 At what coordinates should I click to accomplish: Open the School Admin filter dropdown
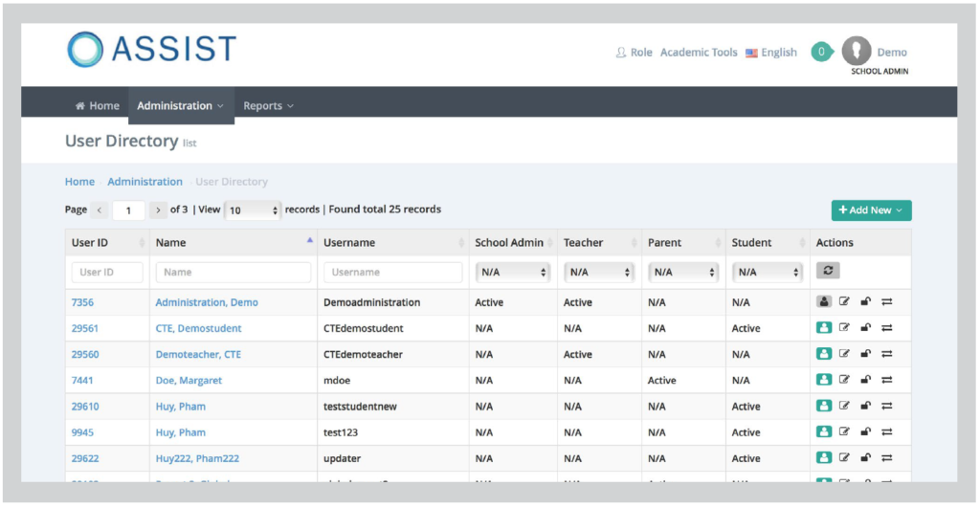(513, 273)
